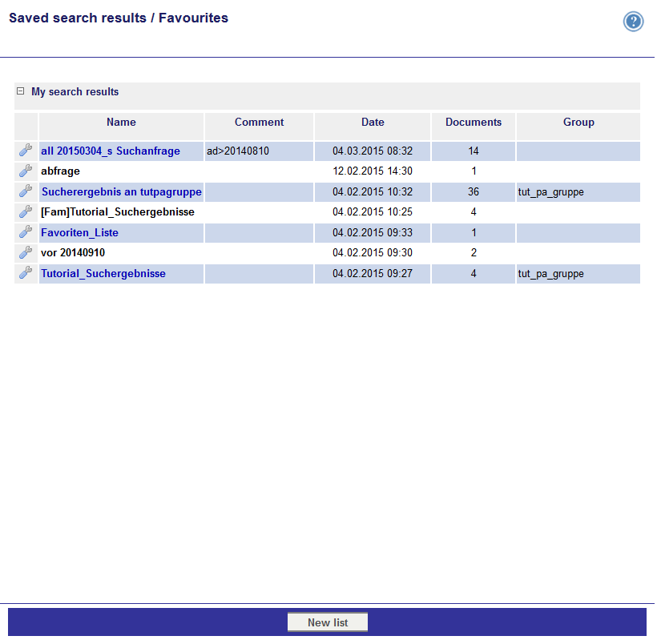
Task: Click wrench icon for [Fam]Tutorial_Suchergebnisse
Action: point(26,211)
